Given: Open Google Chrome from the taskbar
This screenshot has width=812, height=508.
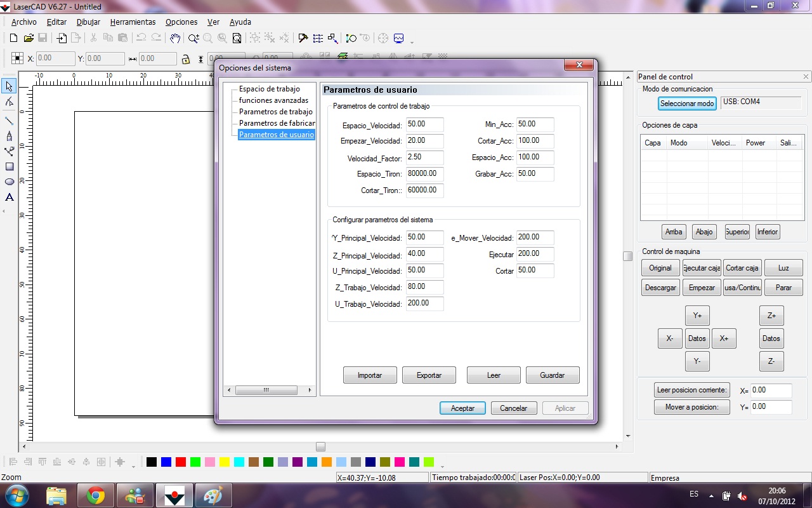Looking at the screenshot, I should tap(96, 495).
